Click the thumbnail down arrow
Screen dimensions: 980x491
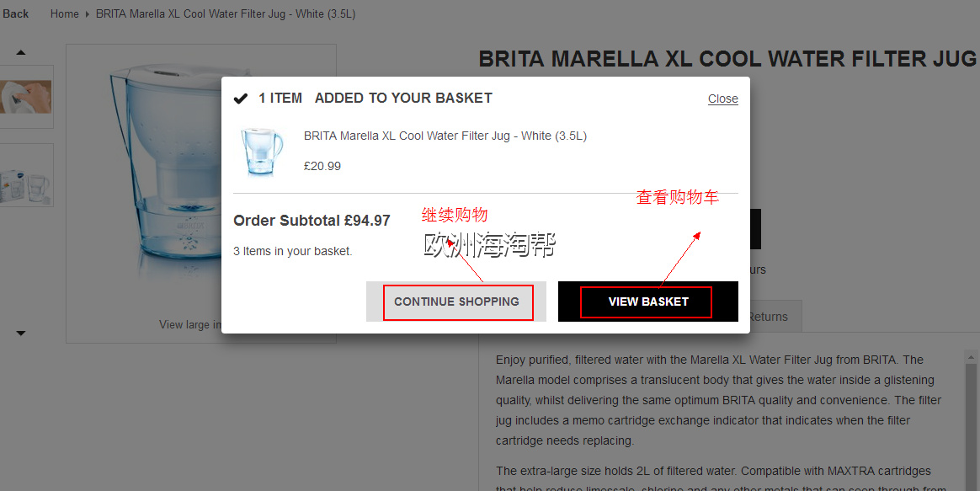(x=20, y=334)
